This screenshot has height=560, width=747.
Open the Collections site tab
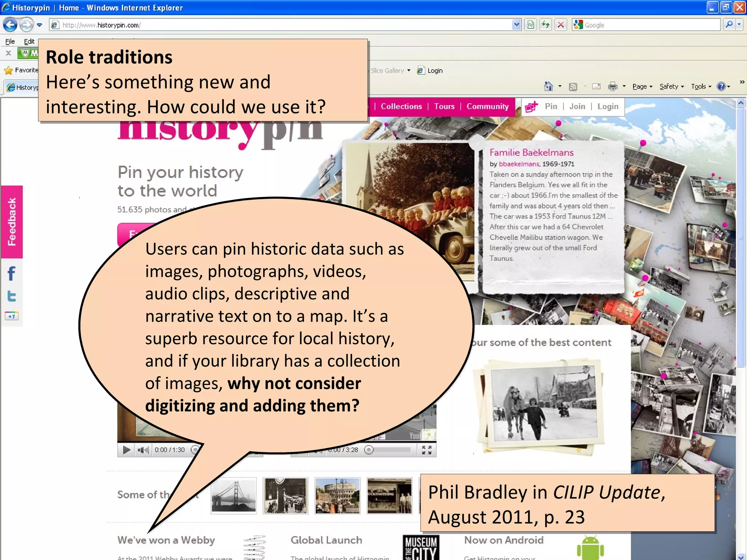401,106
